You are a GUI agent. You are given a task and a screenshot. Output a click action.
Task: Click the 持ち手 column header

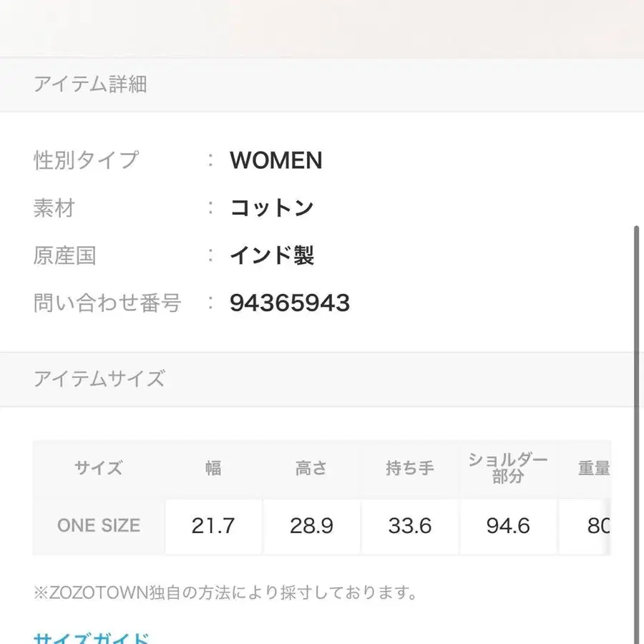pos(409,467)
